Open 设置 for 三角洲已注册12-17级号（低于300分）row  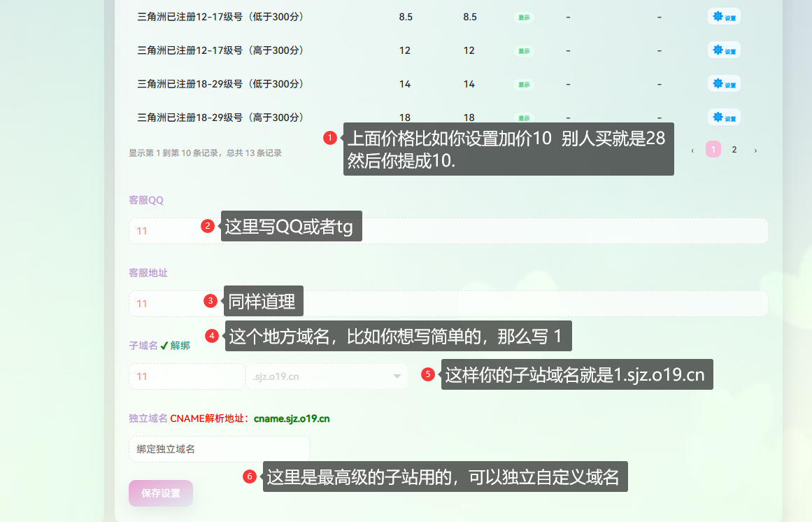click(723, 16)
